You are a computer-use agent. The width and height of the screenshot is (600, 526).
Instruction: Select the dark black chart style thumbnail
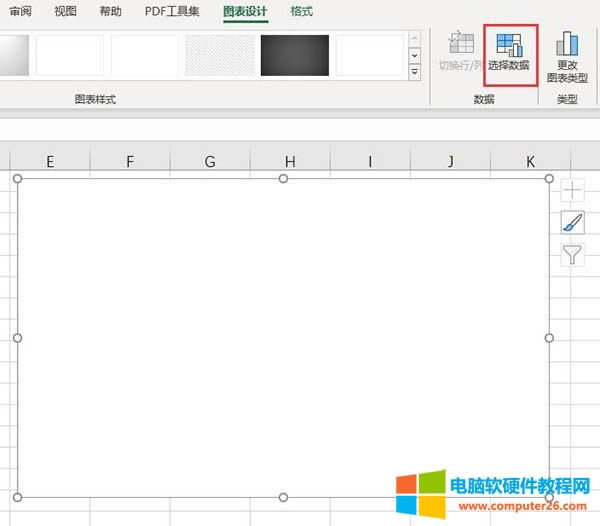click(295, 55)
